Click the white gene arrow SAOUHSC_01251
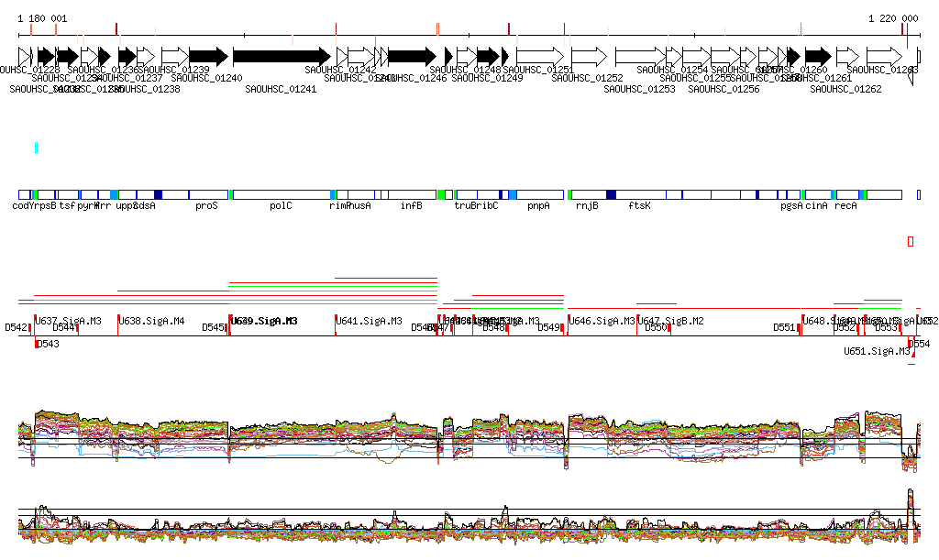 point(540,57)
